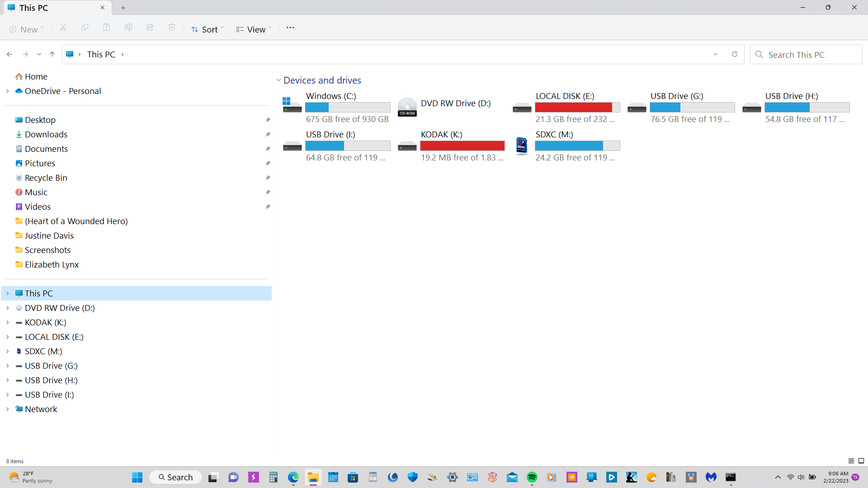868x488 pixels.
Task: Open the SDXC (M:) drive icon
Action: (522, 146)
